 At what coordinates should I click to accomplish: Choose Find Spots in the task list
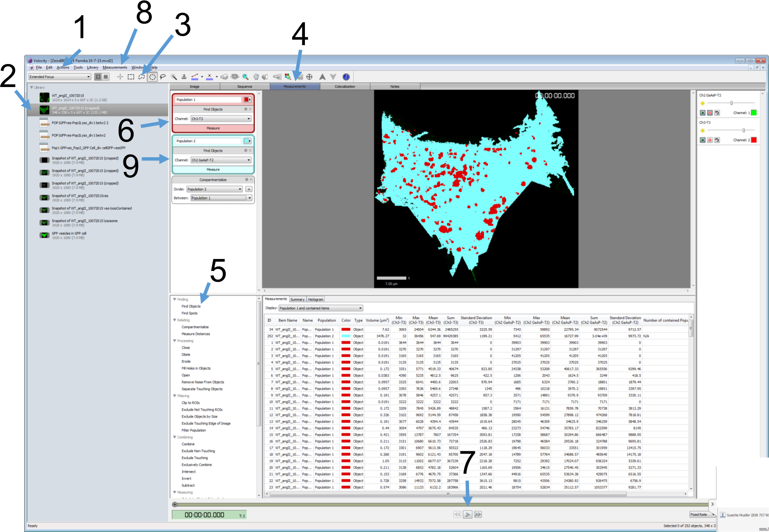[190, 313]
